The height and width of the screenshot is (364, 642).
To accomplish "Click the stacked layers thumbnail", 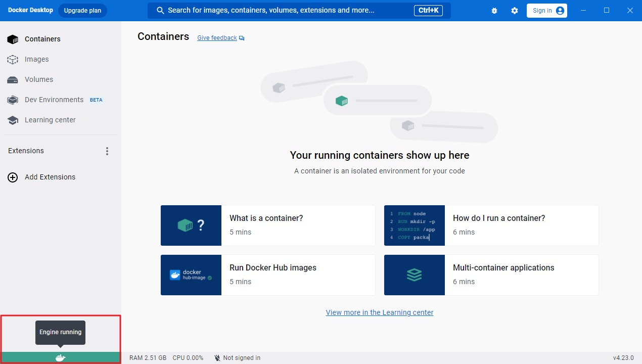I will (x=415, y=275).
